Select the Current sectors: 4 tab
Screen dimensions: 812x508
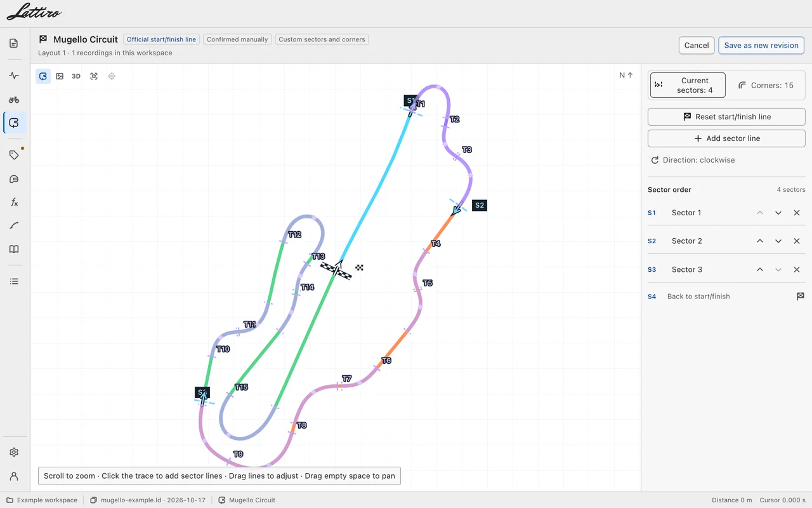point(688,85)
